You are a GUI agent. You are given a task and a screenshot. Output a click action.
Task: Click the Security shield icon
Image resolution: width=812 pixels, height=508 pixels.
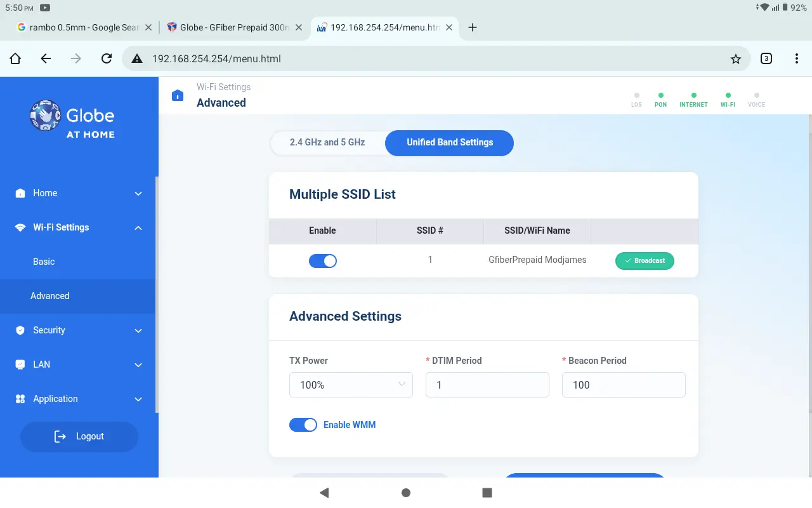(x=20, y=330)
